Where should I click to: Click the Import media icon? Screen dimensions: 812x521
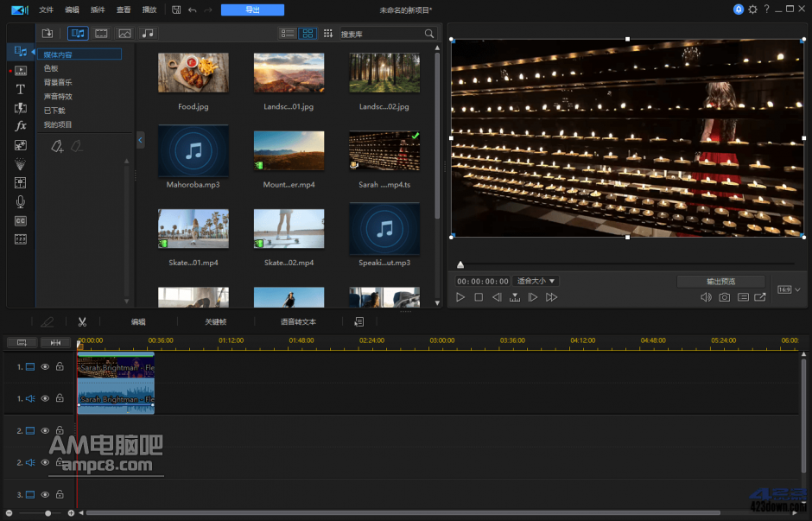pos(48,34)
